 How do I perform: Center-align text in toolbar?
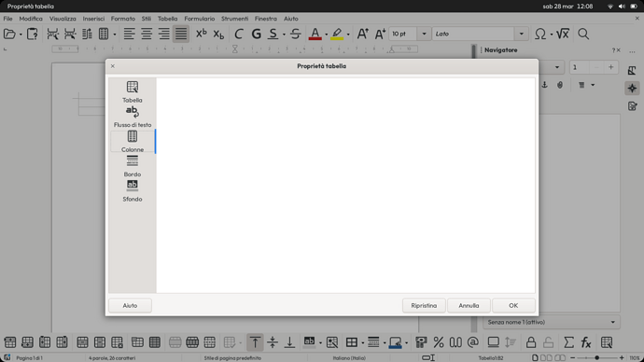(147, 34)
